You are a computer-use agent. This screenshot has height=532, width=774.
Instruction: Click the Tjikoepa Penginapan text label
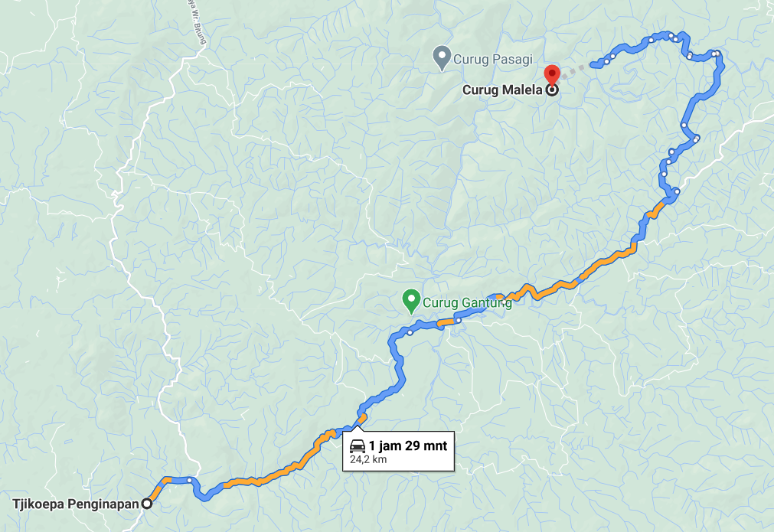[76, 504]
